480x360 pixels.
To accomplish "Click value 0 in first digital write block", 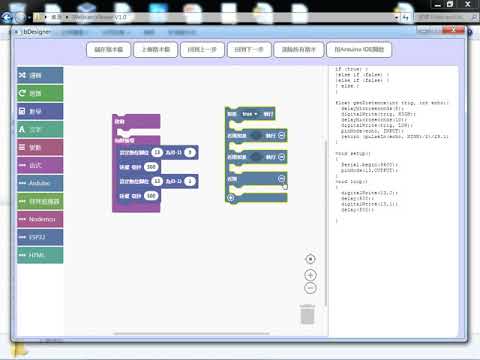I will tap(190, 152).
